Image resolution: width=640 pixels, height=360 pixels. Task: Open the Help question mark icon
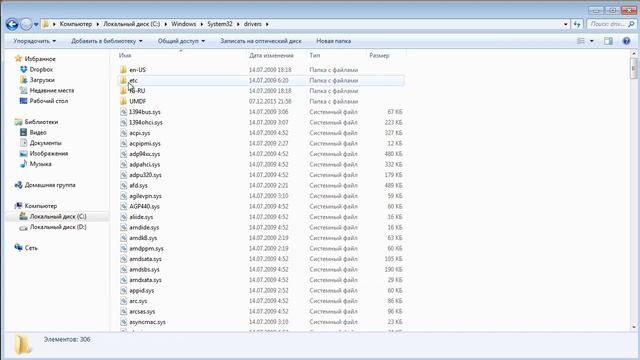(627, 41)
